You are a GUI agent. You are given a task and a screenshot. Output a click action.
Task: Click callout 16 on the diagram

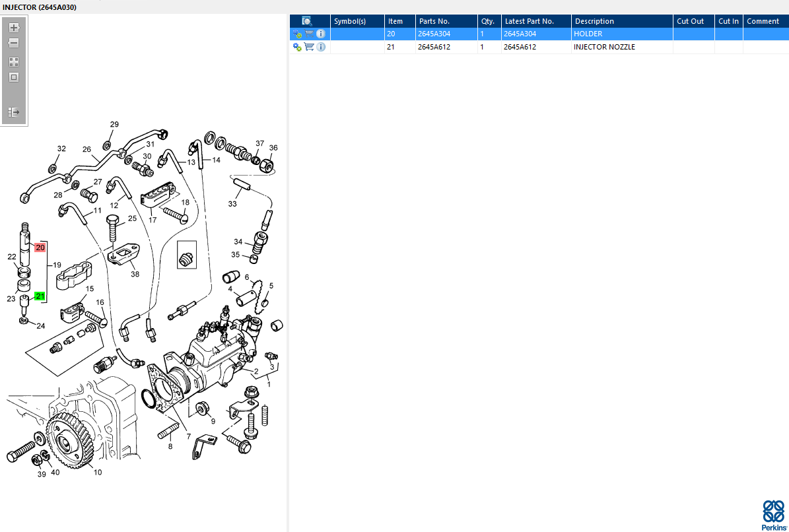(100, 302)
